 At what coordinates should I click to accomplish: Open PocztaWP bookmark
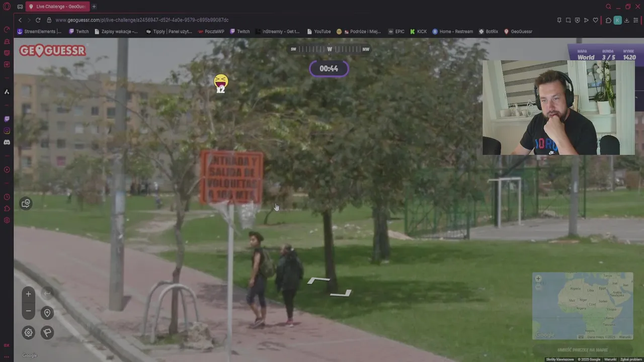(211, 31)
